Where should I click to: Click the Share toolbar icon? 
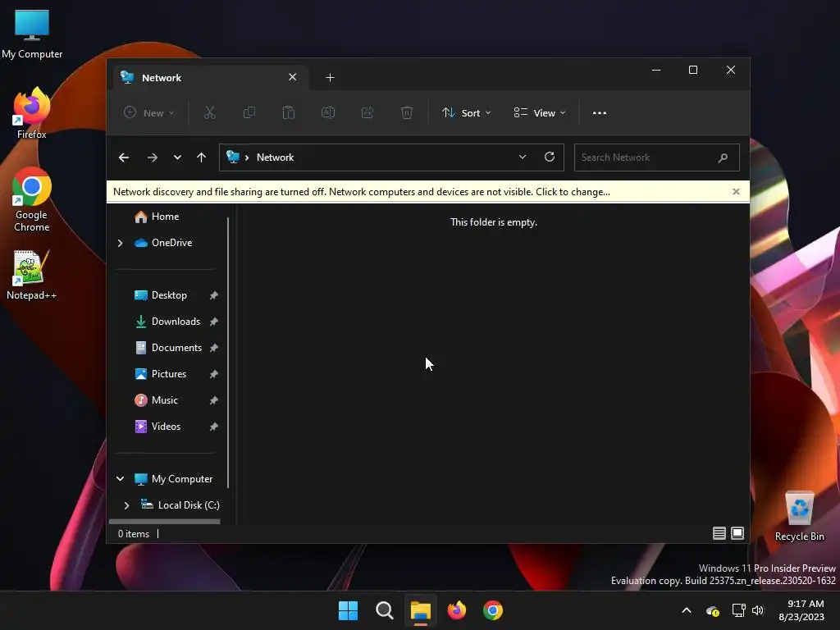(x=367, y=113)
